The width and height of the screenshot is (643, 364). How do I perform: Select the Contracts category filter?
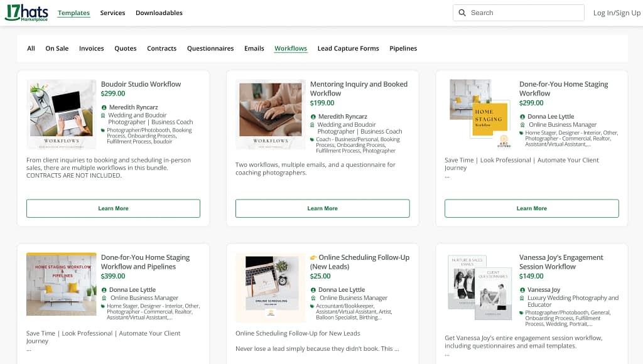click(161, 48)
